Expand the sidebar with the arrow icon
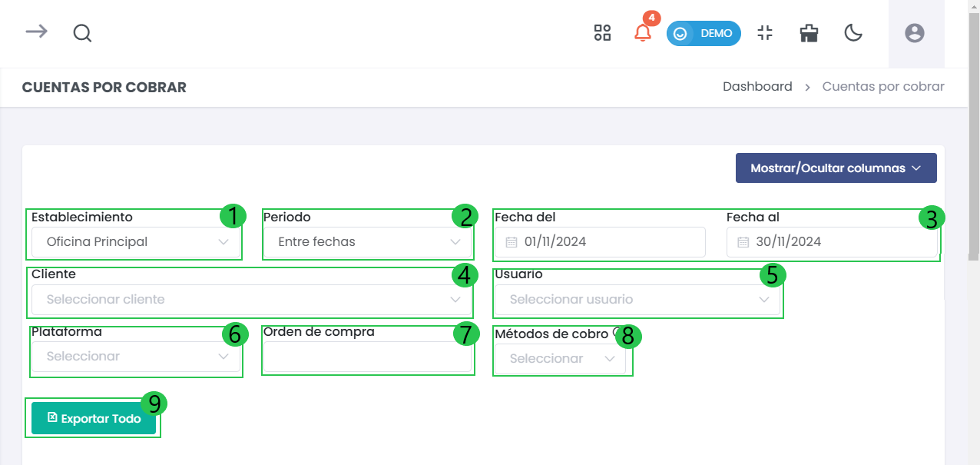 (x=36, y=33)
